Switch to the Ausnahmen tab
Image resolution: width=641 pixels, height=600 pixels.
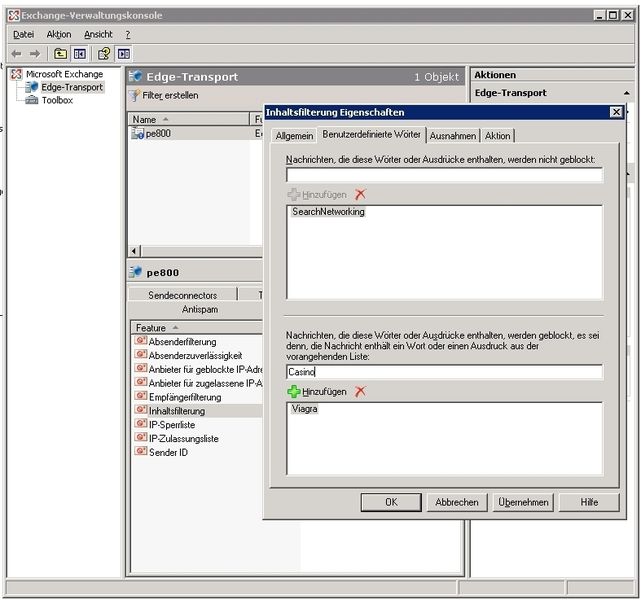pos(452,136)
